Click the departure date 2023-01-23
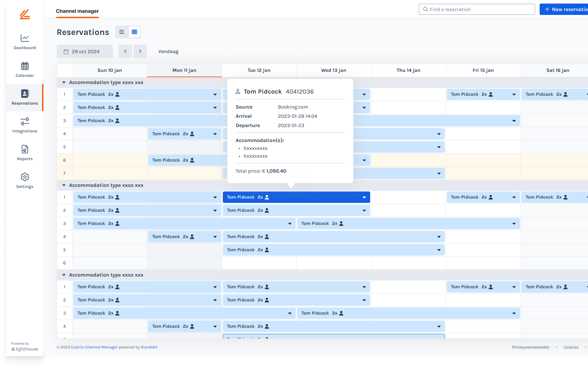Screen dimensions: 588x368 291,126
